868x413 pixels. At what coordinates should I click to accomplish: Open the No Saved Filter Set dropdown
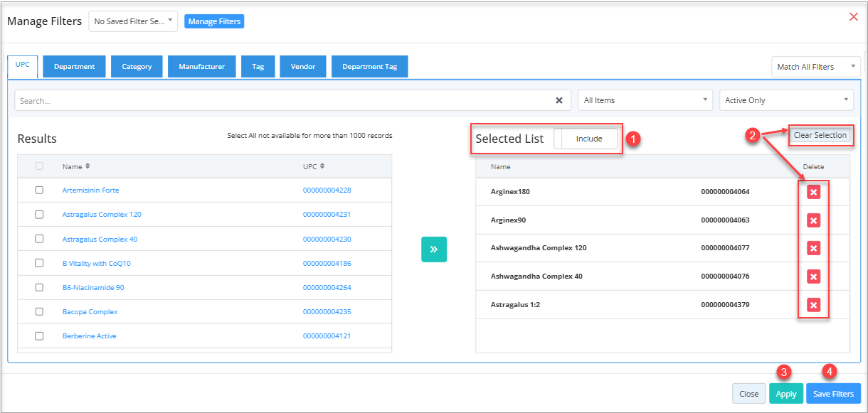click(133, 21)
